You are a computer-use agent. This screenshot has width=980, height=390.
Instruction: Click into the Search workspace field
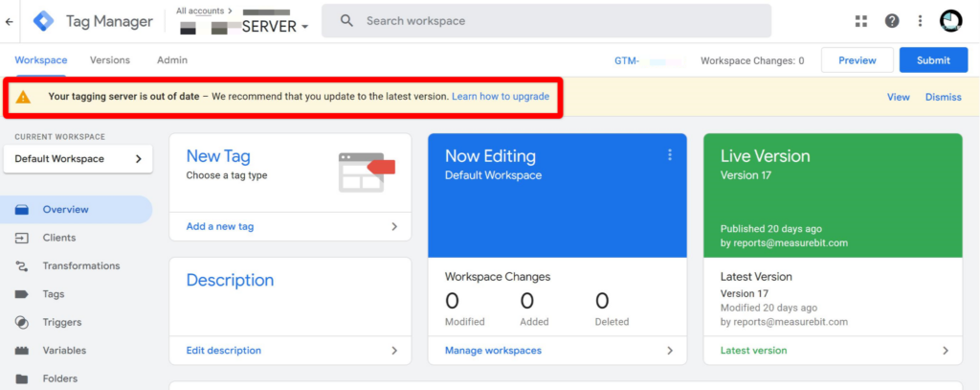(546, 21)
